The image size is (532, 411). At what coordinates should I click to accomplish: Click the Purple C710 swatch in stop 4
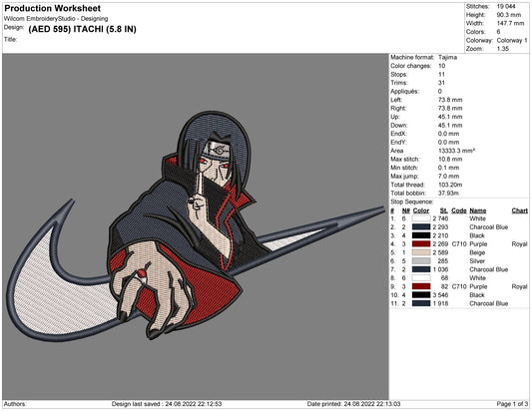pyautogui.click(x=421, y=243)
